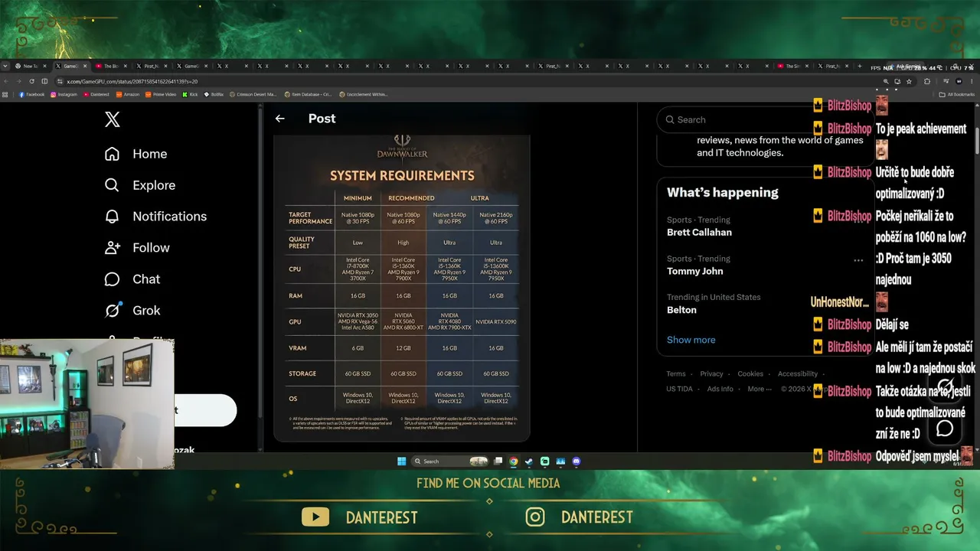Toggle the Chrome side panel button
This screenshot has height=551, width=980.
point(44,81)
